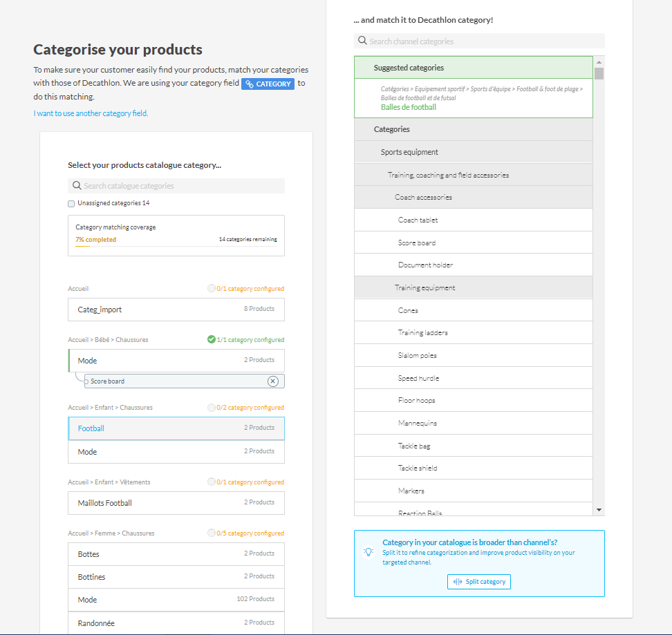672x635 pixels.
Task: Click the magnifier icon in catalogue search
Action: point(77,186)
